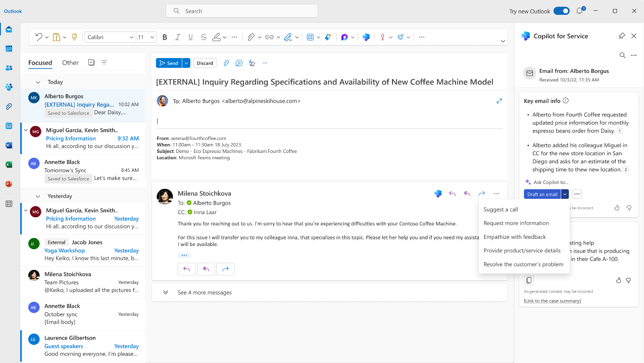Open Excel from the left app sidebar
The height and width of the screenshot is (363, 644).
pos(9,164)
